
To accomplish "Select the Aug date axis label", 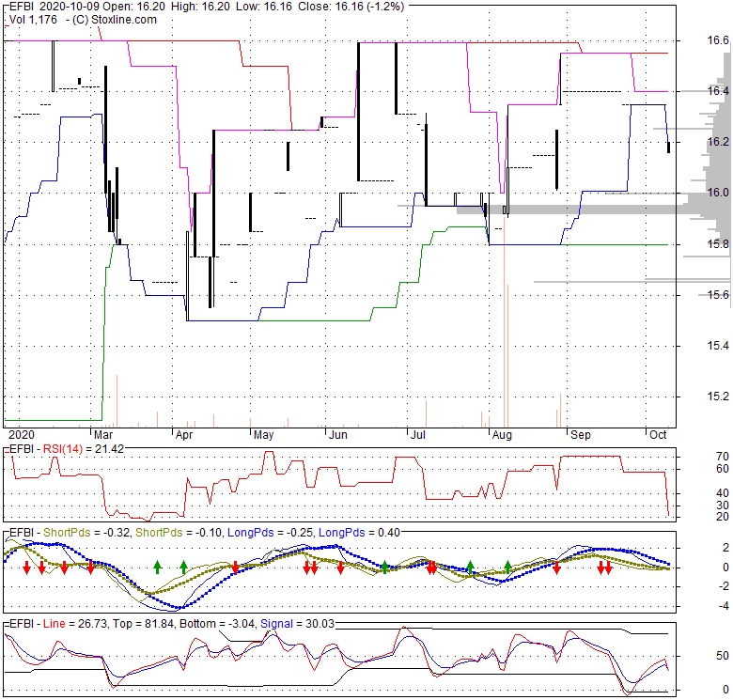I will [502, 435].
